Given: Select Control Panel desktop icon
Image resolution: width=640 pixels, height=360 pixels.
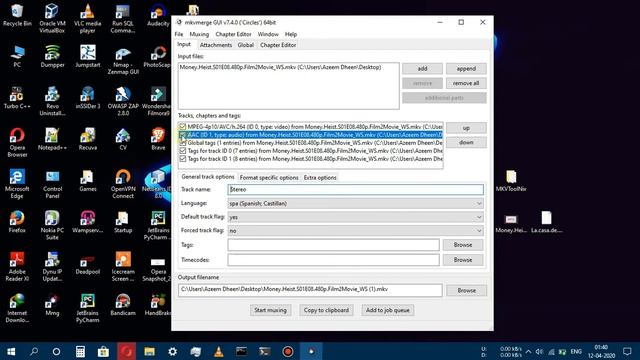Looking at the screenshot, I should tap(52, 184).
